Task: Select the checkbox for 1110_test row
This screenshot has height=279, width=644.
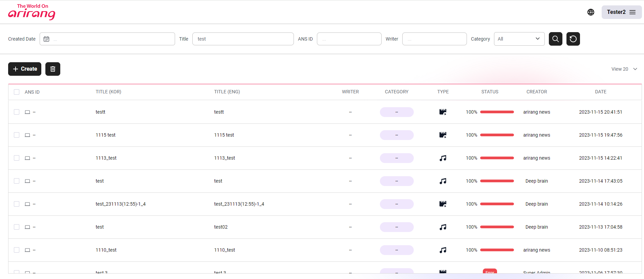Action: coord(17,250)
